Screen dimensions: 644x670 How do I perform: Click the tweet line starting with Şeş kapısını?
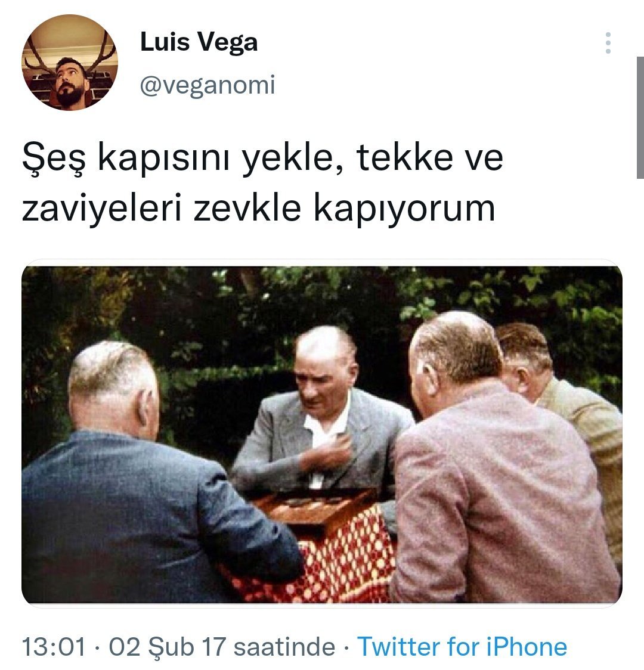[262, 158]
